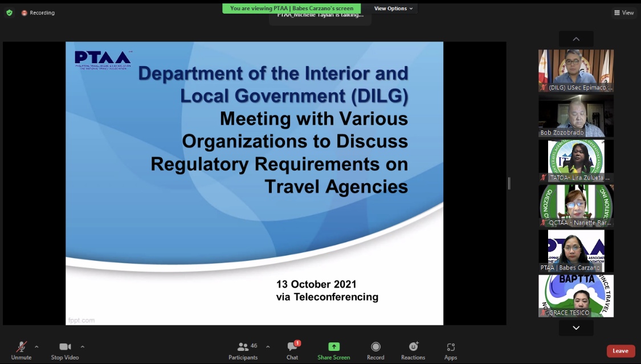The width and height of the screenshot is (641, 364).
Task: Select DILG USec Epimaco video thumbnail
Action: click(x=576, y=71)
